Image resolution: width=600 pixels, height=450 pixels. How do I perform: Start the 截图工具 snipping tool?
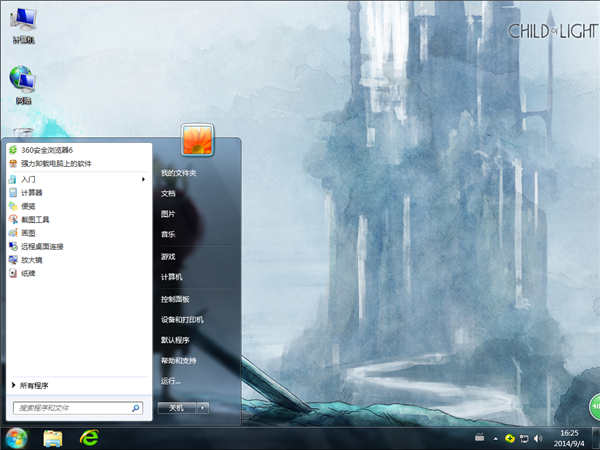click(35, 219)
